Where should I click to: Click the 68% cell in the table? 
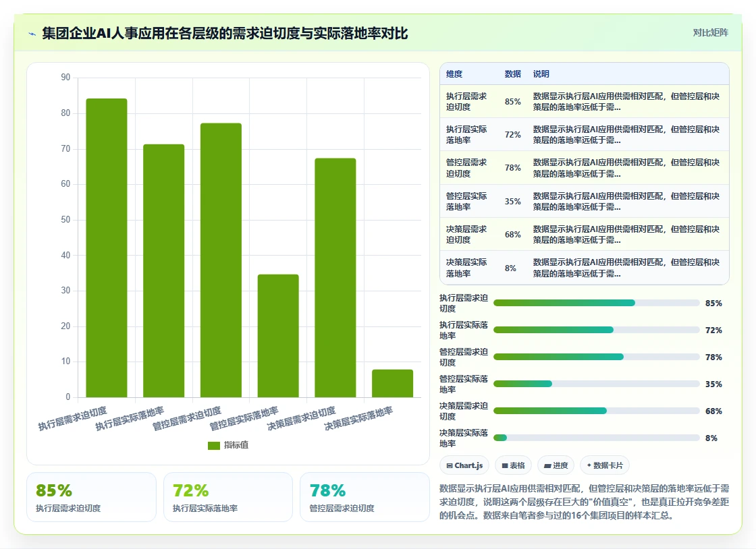pyautogui.click(x=512, y=235)
